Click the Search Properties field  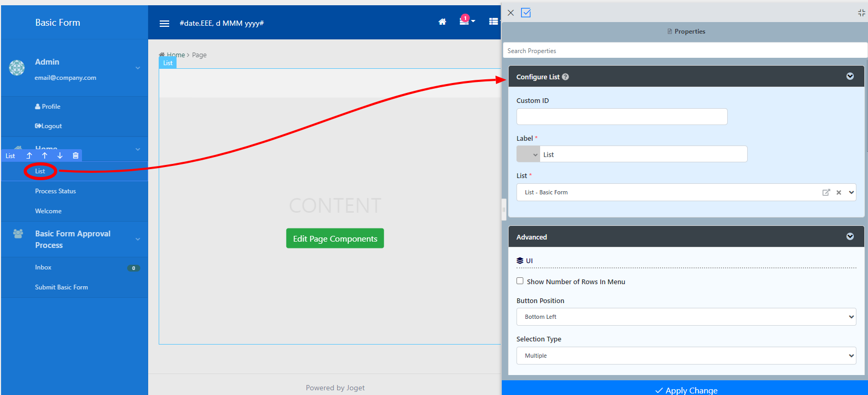(x=685, y=50)
